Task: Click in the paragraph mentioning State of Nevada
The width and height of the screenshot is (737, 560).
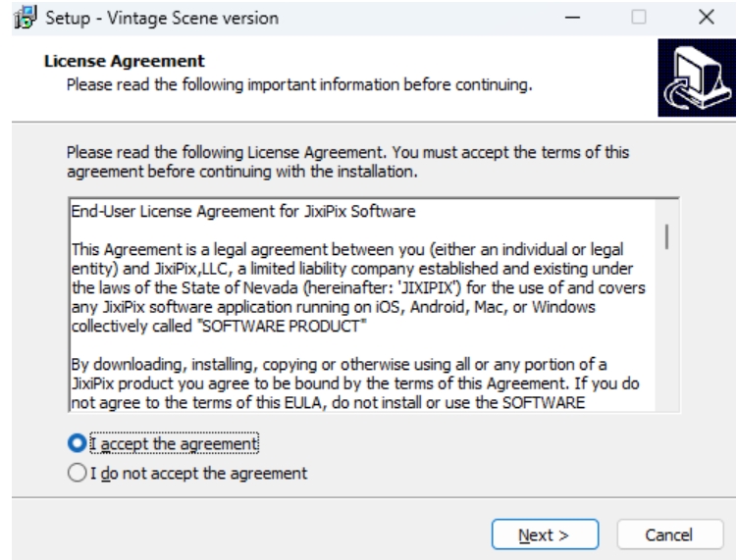Action: 358,287
